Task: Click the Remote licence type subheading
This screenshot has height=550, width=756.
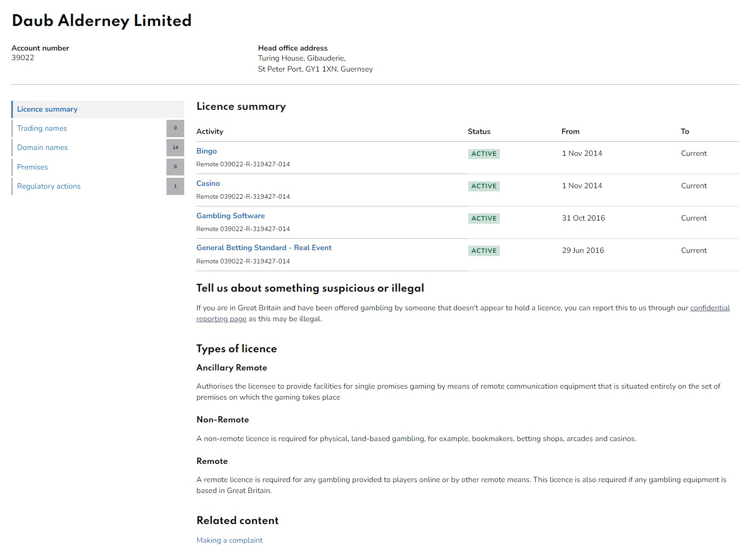Action: pos(212,461)
